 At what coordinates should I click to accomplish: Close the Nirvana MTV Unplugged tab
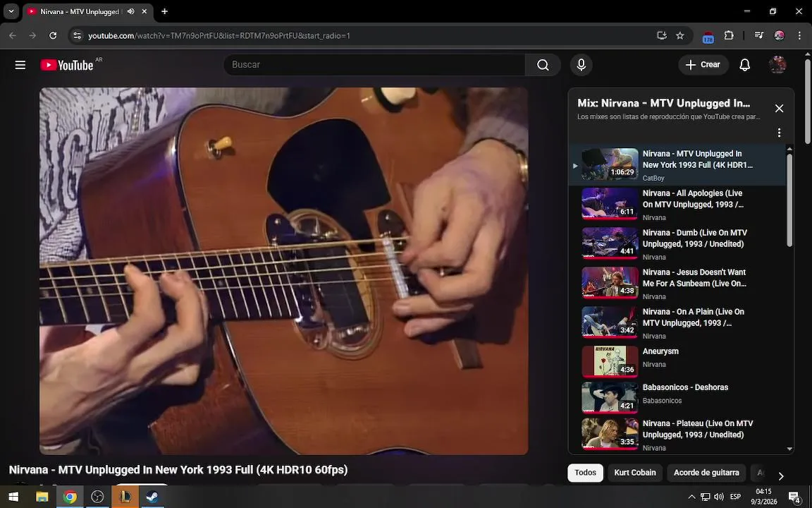144,11
